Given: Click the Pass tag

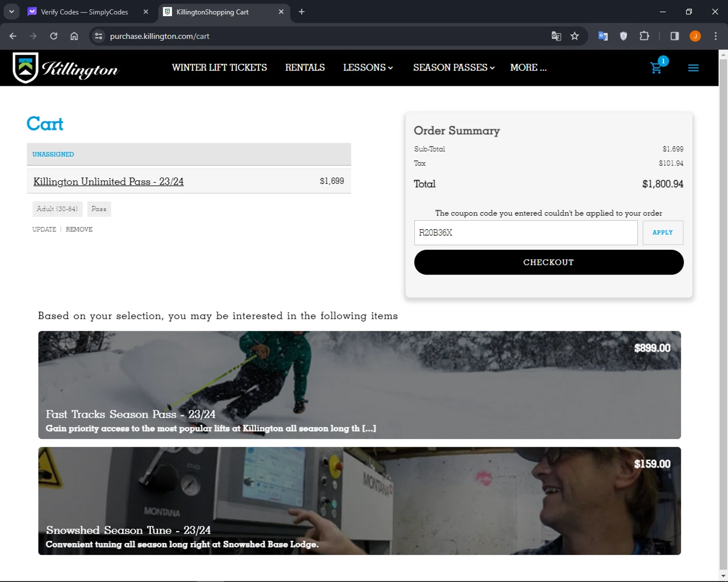Looking at the screenshot, I should [99, 209].
